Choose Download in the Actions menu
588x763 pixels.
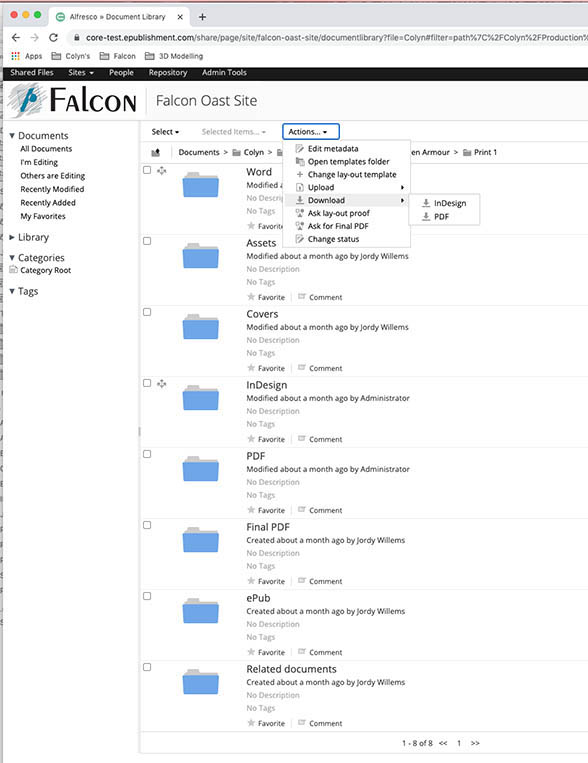click(x=349, y=200)
